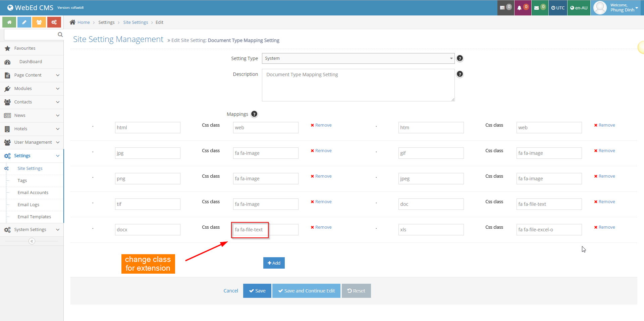644x321 pixels.
Task: Click the orange users shortcut icon
Action: click(39, 22)
